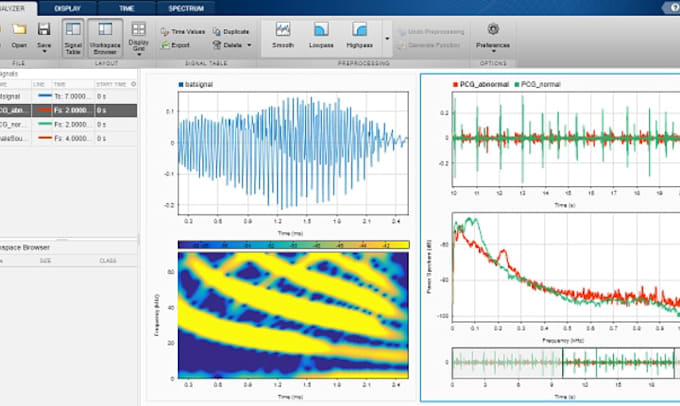Image resolution: width=680 pixels, height=406 pixels.
Task: Click the Duplicate icon
Action: point(217,32)
